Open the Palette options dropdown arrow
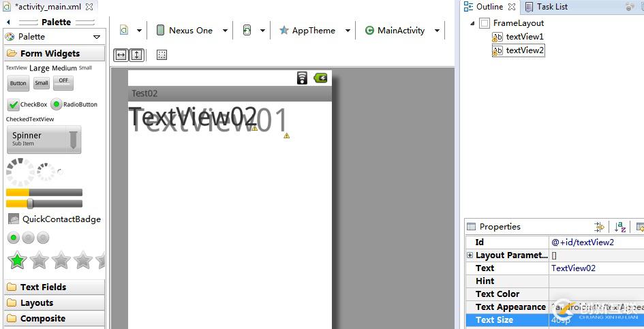 pos(97,37)
